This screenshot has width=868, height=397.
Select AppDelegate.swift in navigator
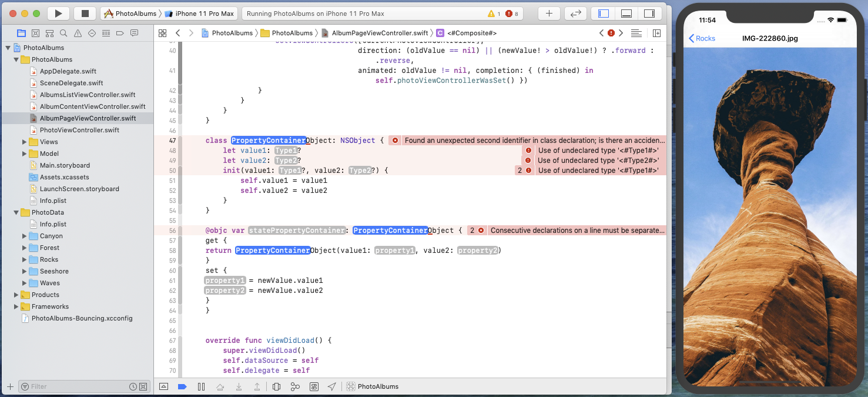point(68,71)
